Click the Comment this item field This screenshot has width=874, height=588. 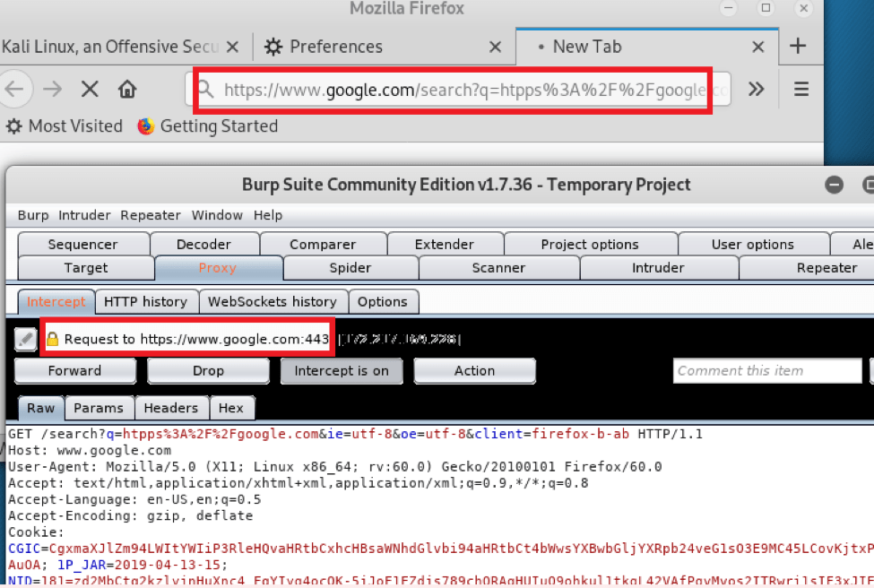coord(767,371)
